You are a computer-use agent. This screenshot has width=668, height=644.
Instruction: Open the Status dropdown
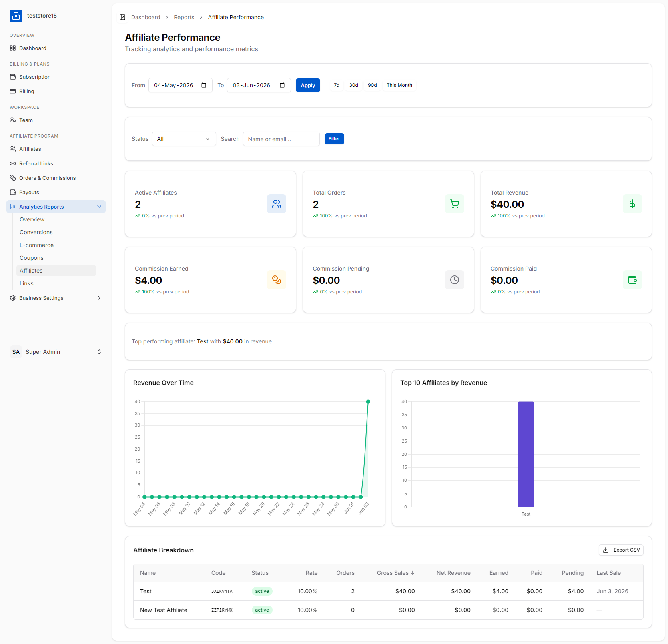coord(184,139)
